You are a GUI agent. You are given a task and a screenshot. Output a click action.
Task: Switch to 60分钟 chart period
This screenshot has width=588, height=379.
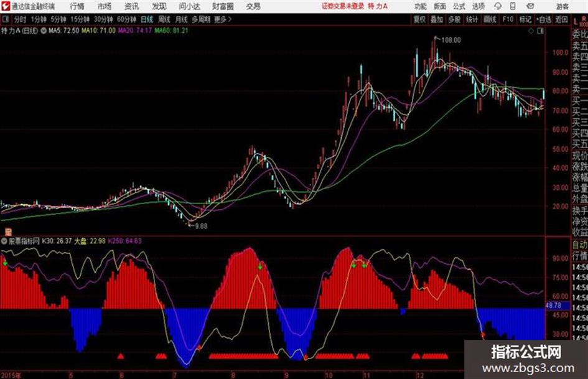[x=126, y=19]
